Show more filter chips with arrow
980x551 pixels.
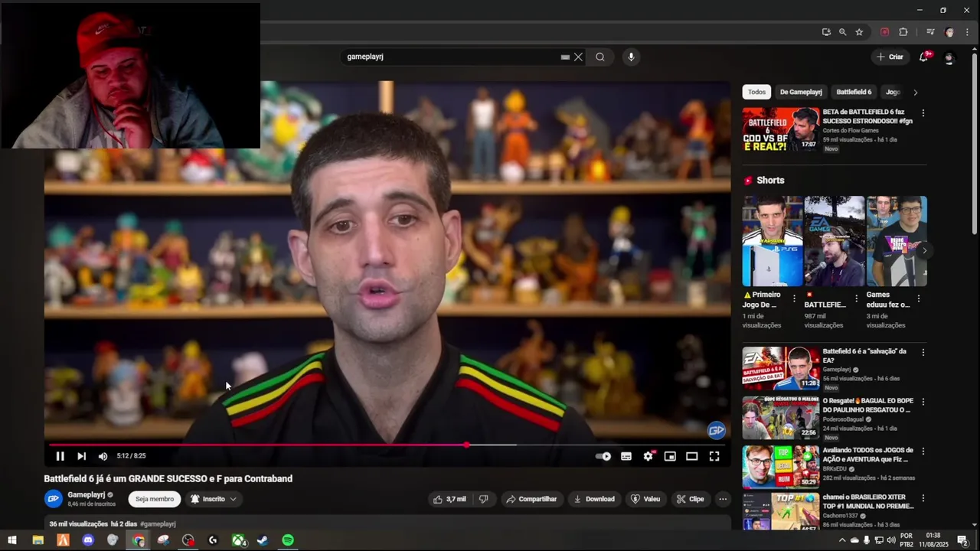tap(916, 92)
